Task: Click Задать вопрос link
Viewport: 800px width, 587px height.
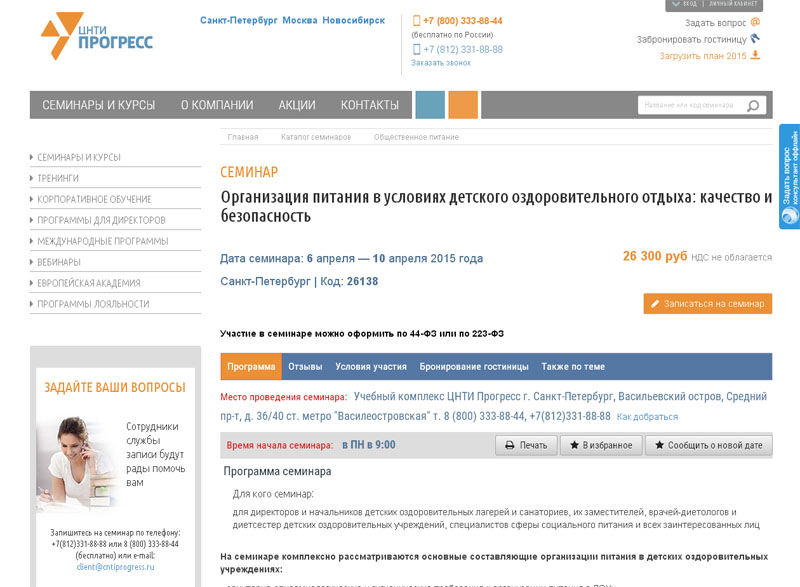Action: (x=715, y=23)
